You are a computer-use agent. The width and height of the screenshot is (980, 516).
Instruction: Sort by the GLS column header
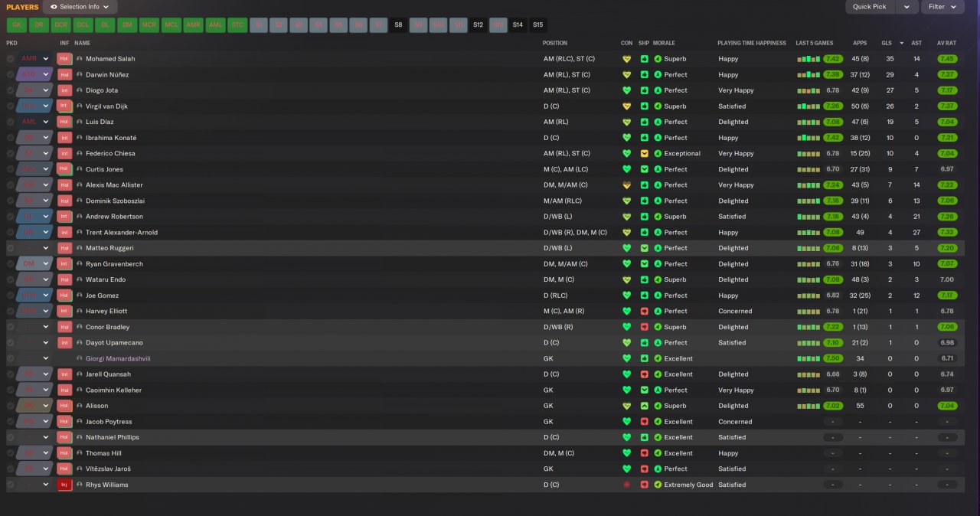[887, 43]
